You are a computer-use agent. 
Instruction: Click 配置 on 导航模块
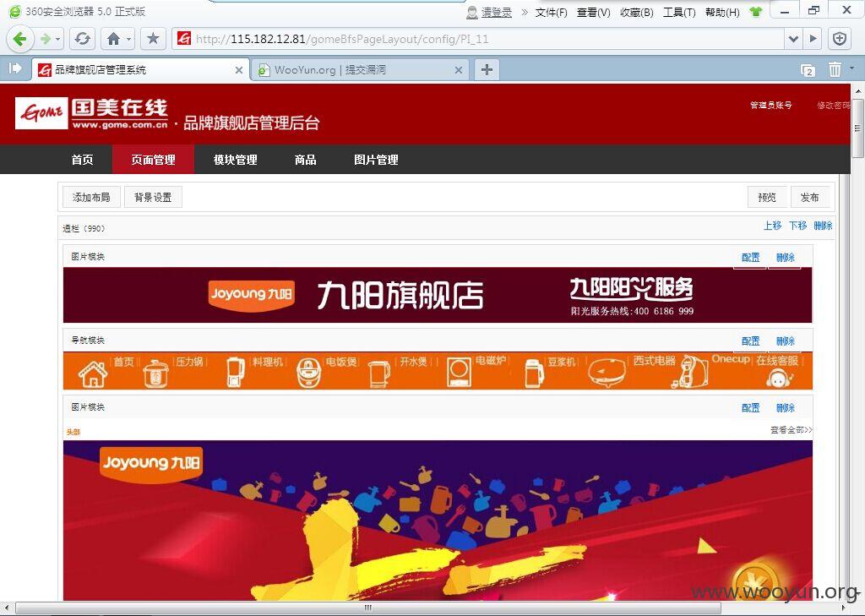[x=750, y=341]
